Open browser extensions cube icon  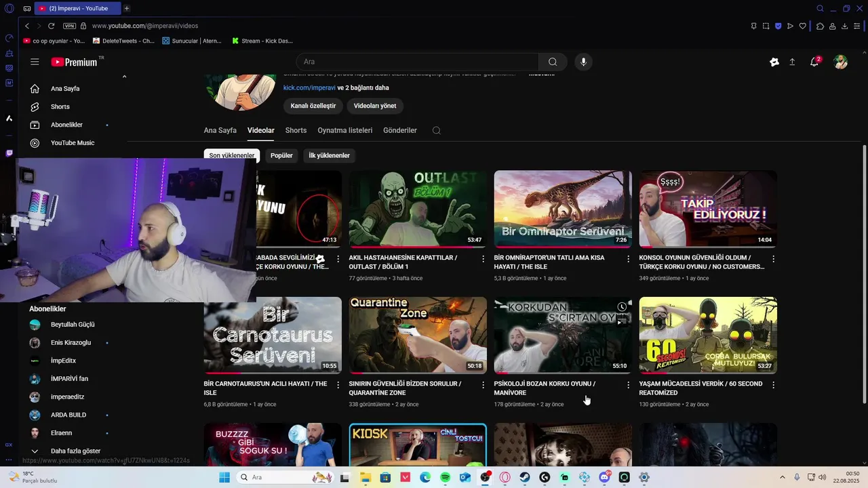pyautogui.click(x=819, y=26)
